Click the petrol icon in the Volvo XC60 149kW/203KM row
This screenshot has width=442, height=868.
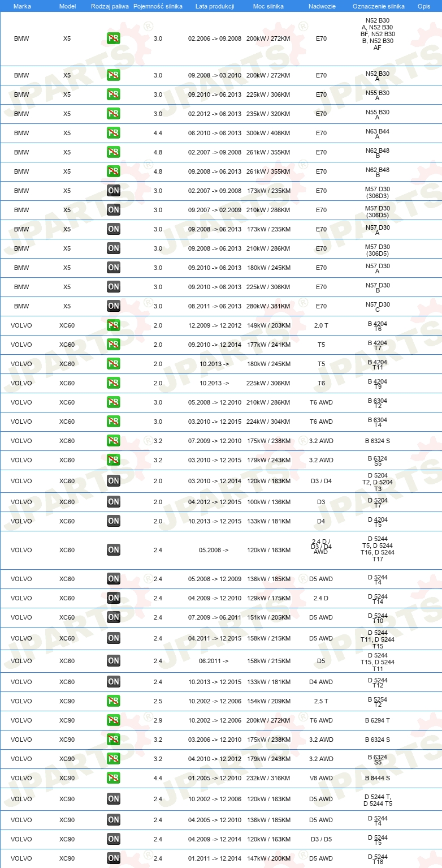click(x=114, y=325)
